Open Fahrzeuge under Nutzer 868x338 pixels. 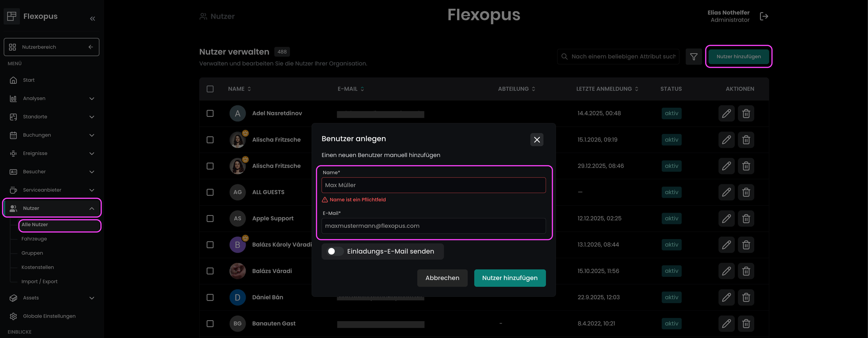coord(34,239)
